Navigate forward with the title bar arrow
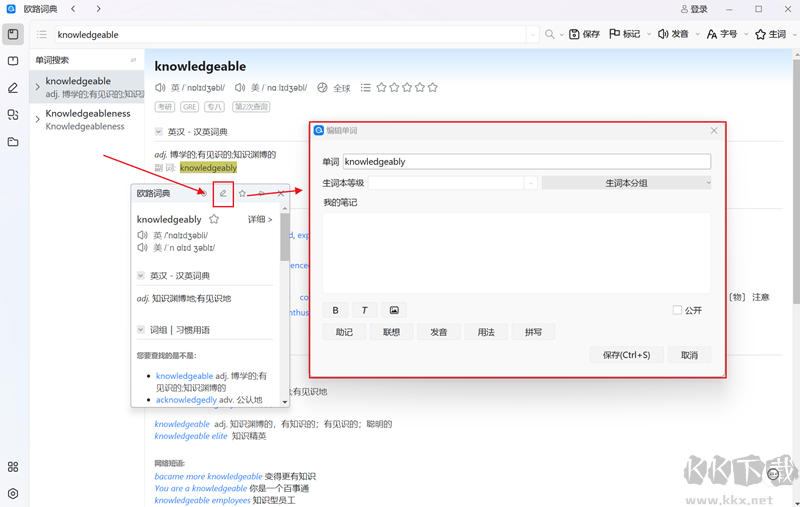Viewport: 800px width, 507px height. [x=98, y=9]
